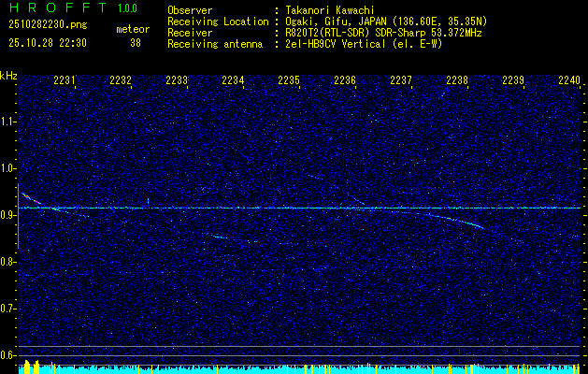
Task: Click the receiving location Ogaki, Gifu text
Action: (386, 22)
